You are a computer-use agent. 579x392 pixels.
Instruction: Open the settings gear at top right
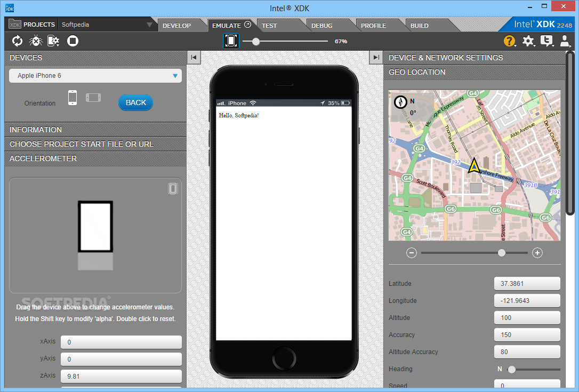click(528, 41)
